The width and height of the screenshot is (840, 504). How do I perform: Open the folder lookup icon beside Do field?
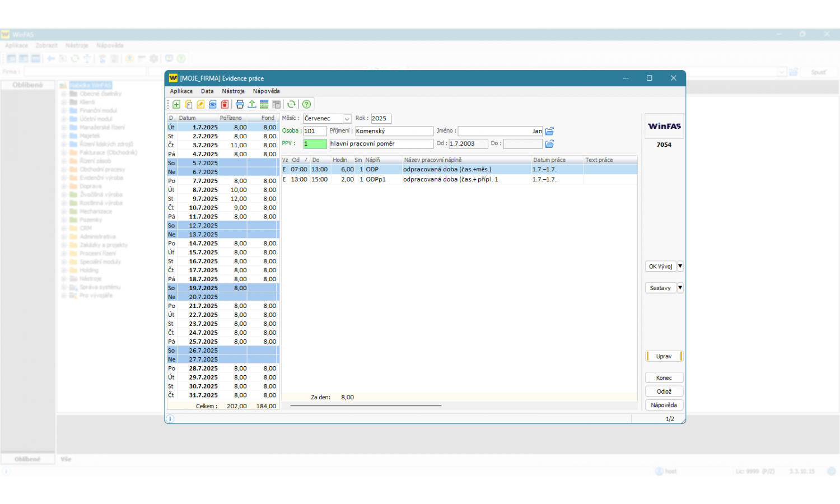(x=549, y=144)
